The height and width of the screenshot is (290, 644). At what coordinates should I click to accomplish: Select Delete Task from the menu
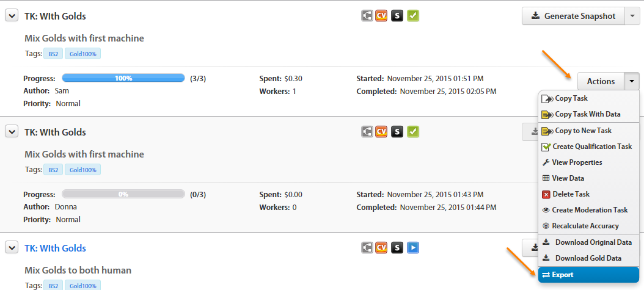pyautogui.click(x=588, y=194)
